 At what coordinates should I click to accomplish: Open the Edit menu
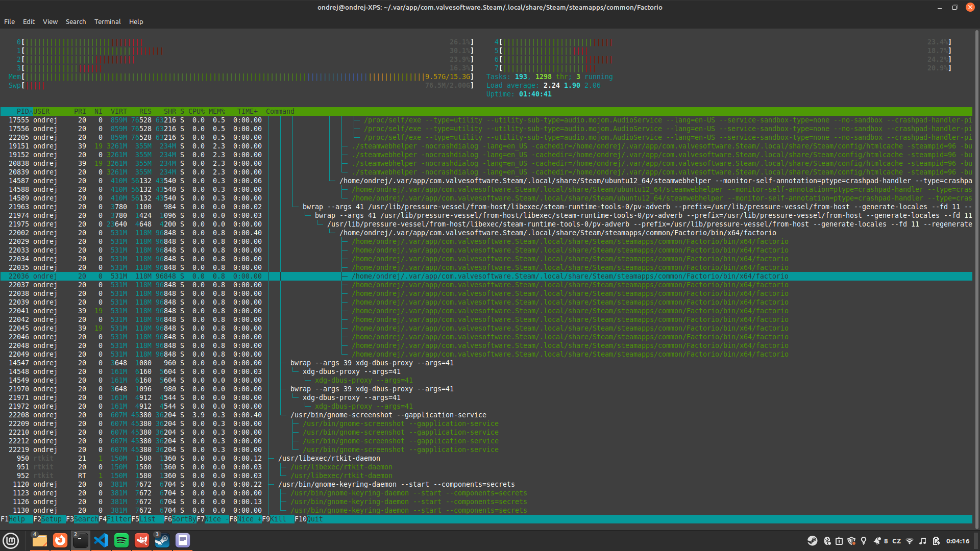[x=29, y=21]
